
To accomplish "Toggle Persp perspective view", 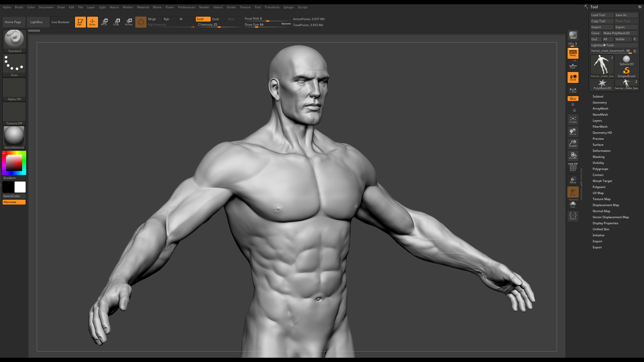I will click(x=573, y=54).
